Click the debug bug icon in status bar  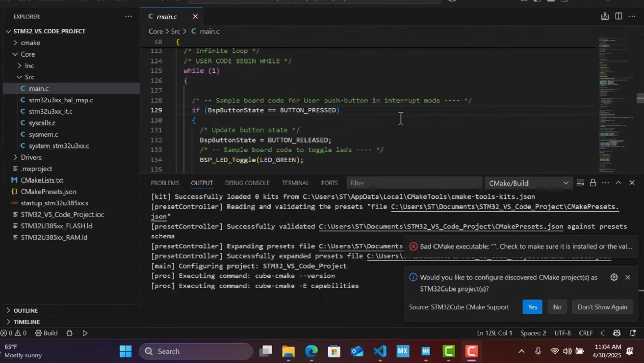click(x=69, y=333)
